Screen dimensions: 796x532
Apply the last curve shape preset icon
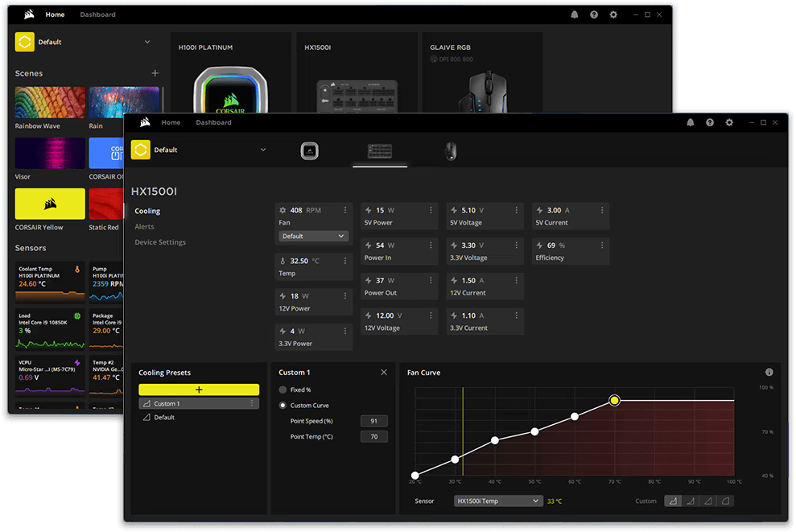click(x=725, y=501)
